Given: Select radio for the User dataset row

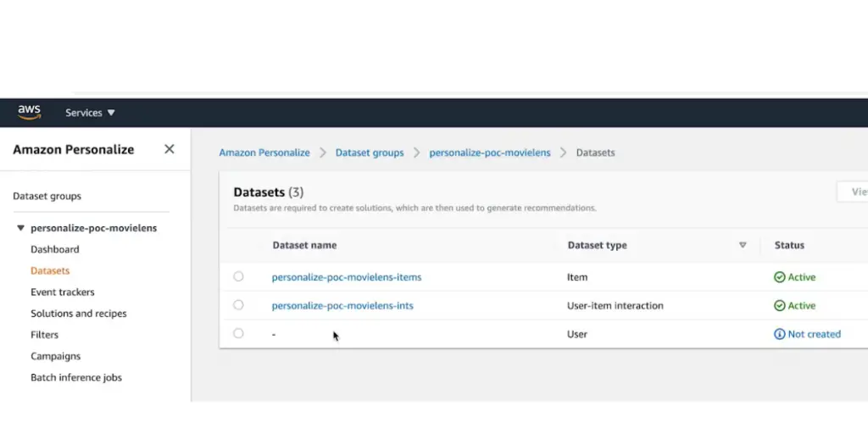Looking at the screenshot, I should point(238,333).
